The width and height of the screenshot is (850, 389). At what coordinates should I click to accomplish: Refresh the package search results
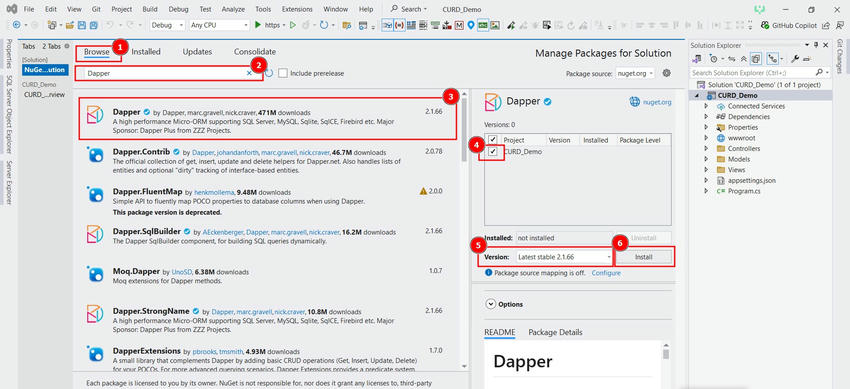pos(270,73)
